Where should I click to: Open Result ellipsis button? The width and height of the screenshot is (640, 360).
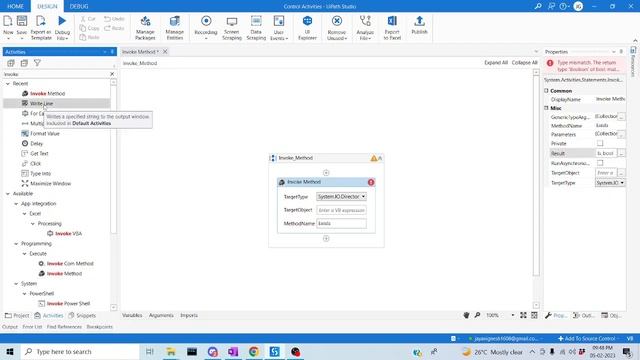click(621, 153)
